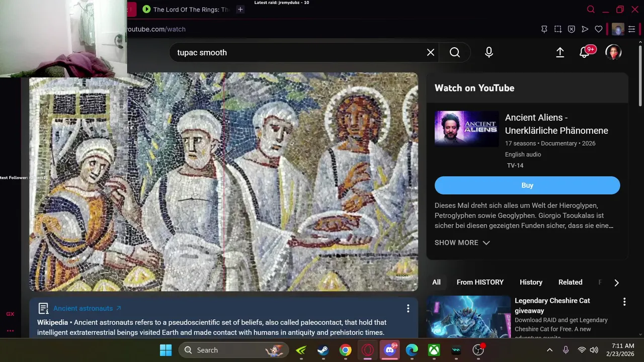Open the volume speaker icon in tray
Viewport: 644px width, 362px height.
click(594, 350)
